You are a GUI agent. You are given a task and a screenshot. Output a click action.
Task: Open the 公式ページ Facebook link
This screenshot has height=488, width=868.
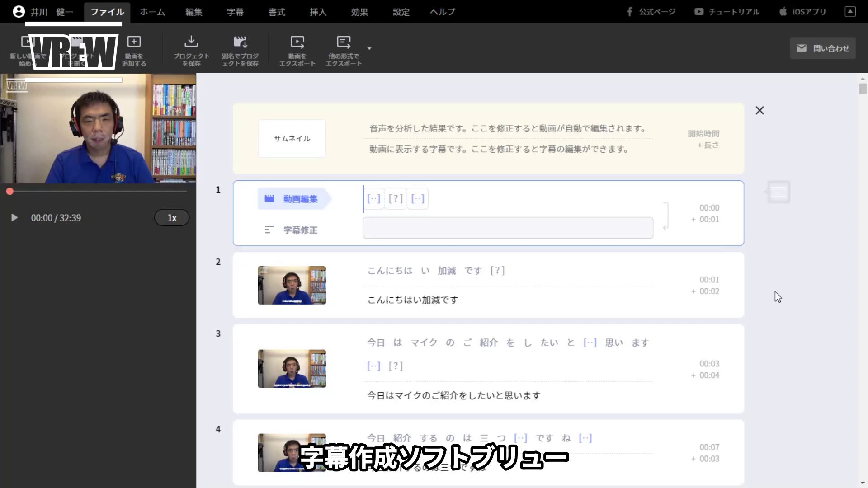(651, 12)
